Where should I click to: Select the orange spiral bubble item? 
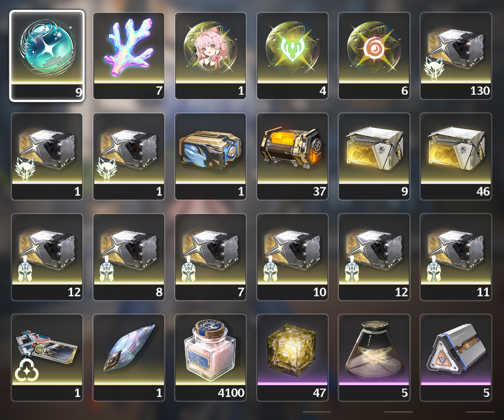pyautogui.click(x=374, y=56)
